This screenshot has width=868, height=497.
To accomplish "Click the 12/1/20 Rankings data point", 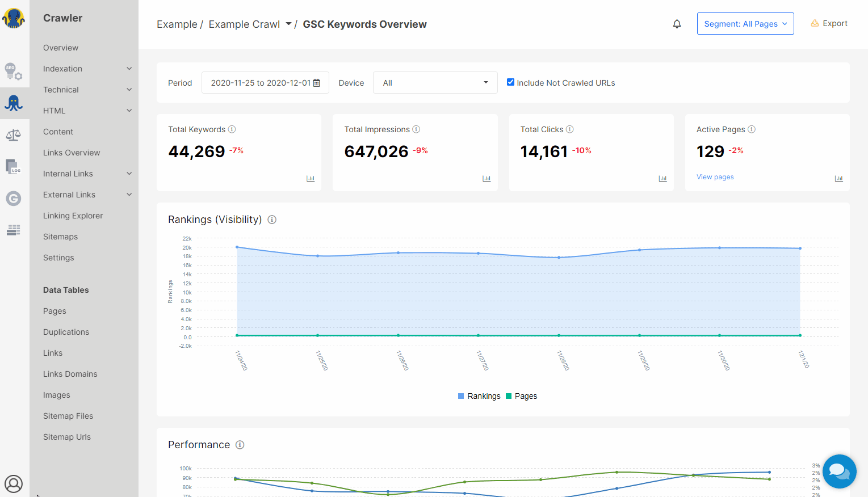I will click(800, 248).
